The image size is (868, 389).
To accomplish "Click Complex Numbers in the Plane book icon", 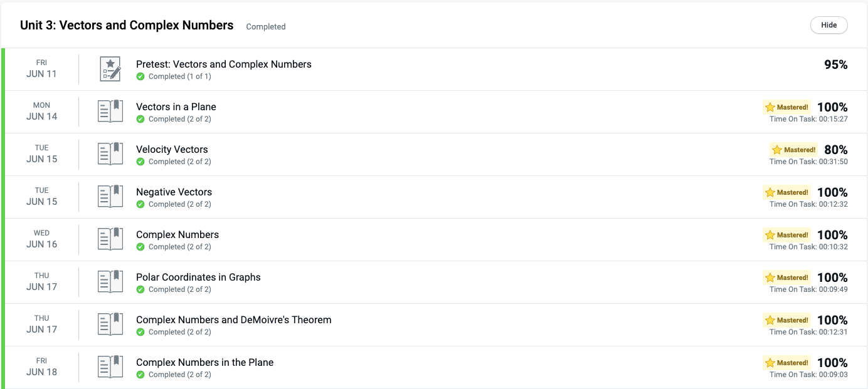I will tap(110, 367).
